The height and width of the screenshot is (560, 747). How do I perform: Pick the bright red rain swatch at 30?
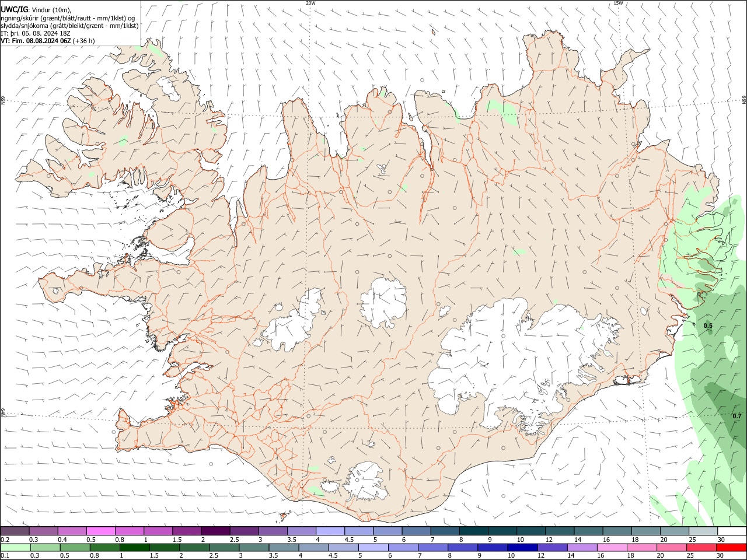[x=731, y=548]
